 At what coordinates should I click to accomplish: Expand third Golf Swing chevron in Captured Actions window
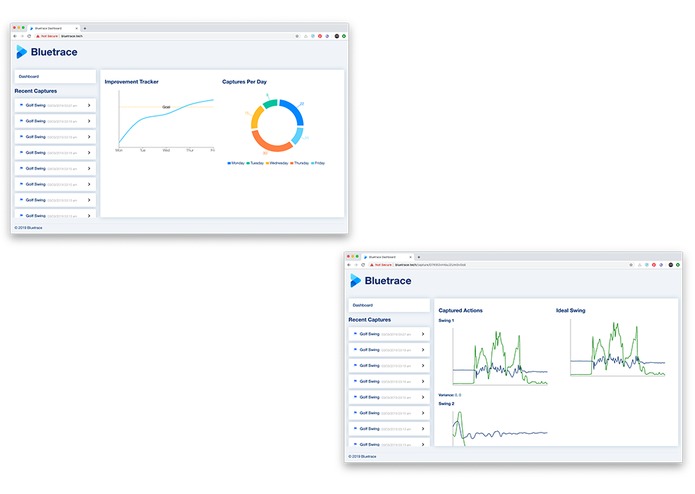pyautogui.click(x=423, y=366)
